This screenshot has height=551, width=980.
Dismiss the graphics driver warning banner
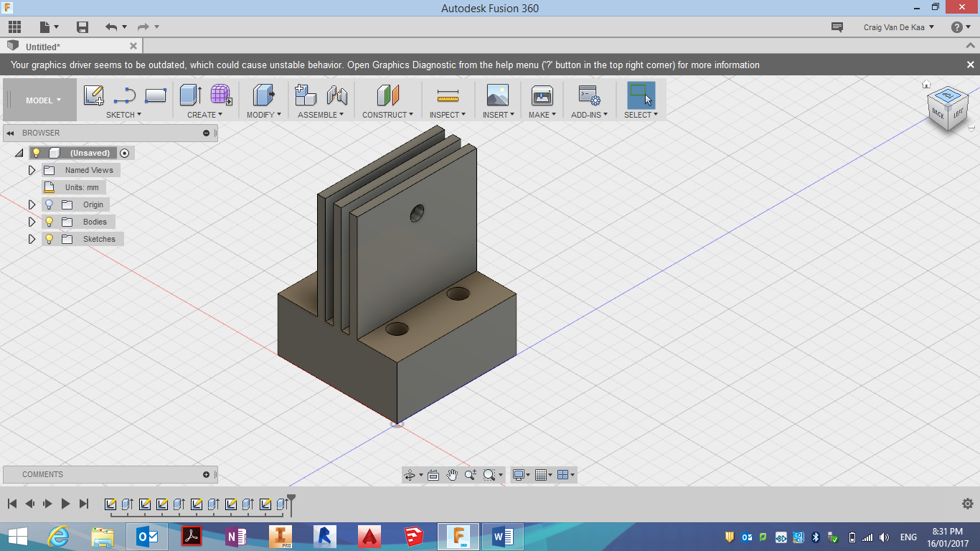(969, 65)
